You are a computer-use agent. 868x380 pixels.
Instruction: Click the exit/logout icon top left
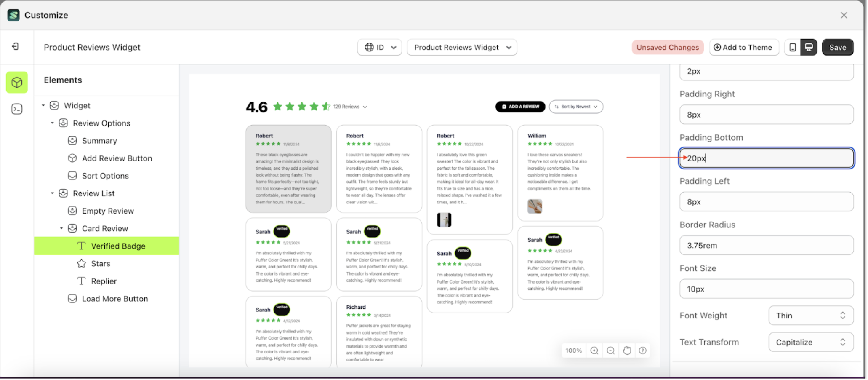16,47
